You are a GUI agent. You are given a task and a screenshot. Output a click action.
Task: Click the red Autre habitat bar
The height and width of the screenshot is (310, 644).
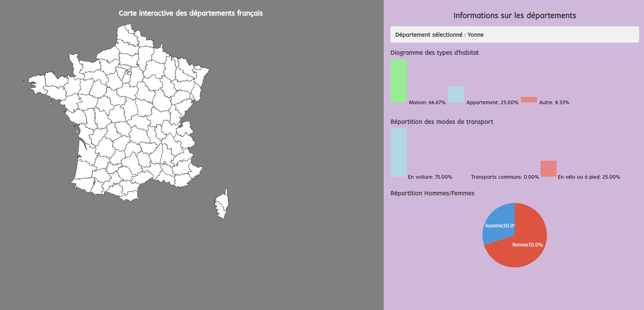529,100
